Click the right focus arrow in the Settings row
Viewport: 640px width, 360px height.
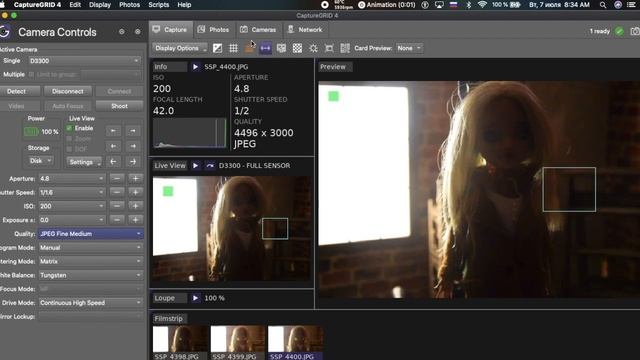coord(133,162)
